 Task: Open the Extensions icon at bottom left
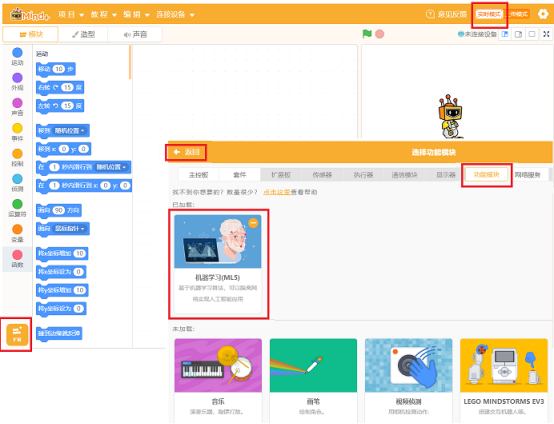pos(17,335)
